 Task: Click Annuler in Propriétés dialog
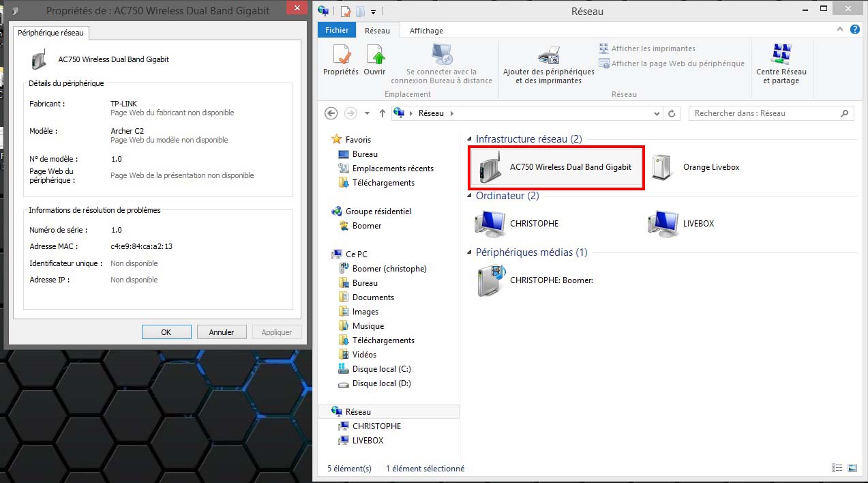click(x=222, y=332)
